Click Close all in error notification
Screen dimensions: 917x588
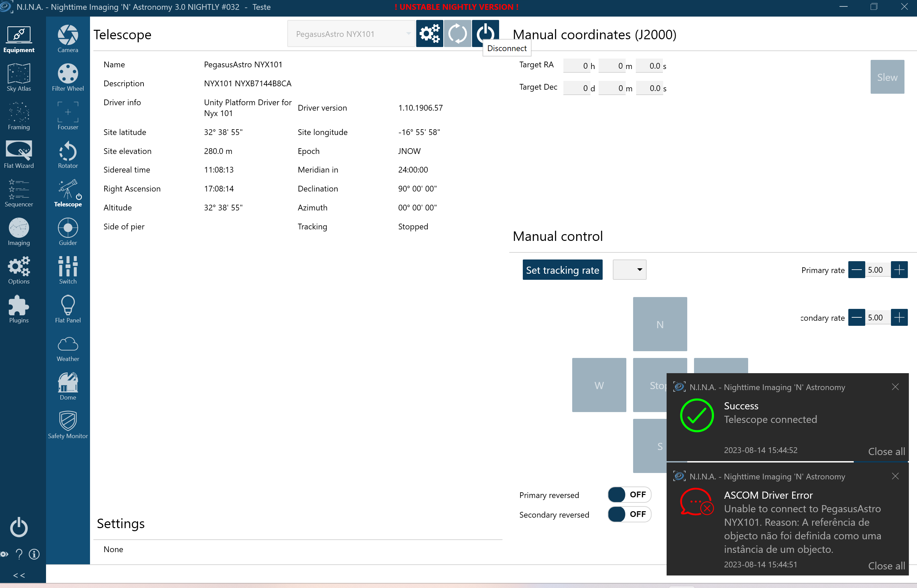(887, 565)
